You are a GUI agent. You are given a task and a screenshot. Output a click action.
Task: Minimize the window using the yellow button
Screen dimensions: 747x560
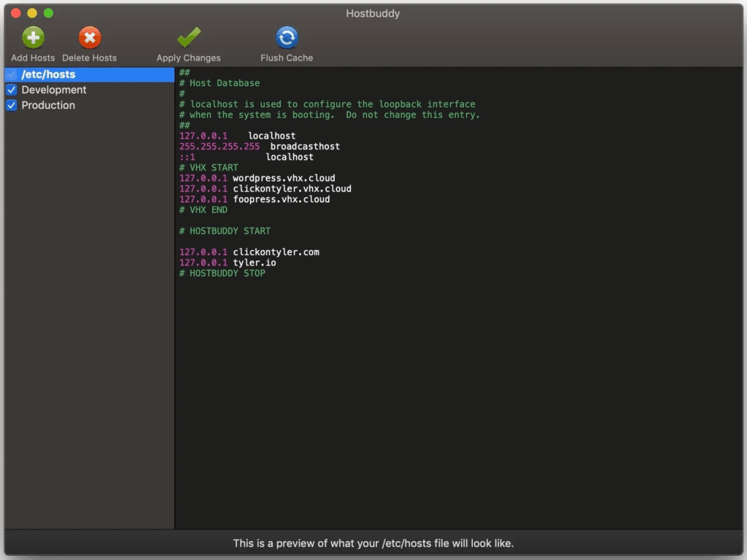(32, 13)
